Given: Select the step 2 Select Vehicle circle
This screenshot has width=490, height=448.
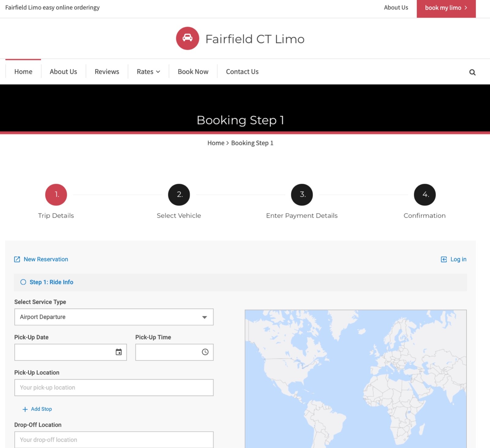Looking at the screenshot, I should 179,194.
